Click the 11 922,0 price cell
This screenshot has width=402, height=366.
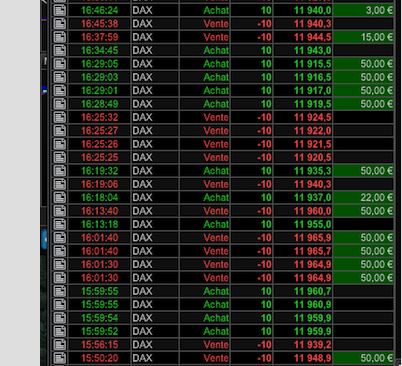303,131
